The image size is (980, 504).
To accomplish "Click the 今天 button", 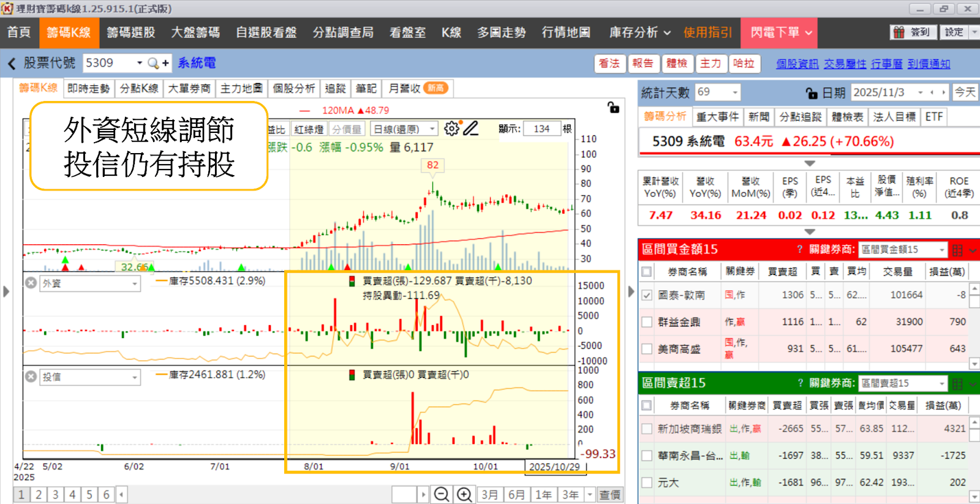I will (x=965, y=92).
